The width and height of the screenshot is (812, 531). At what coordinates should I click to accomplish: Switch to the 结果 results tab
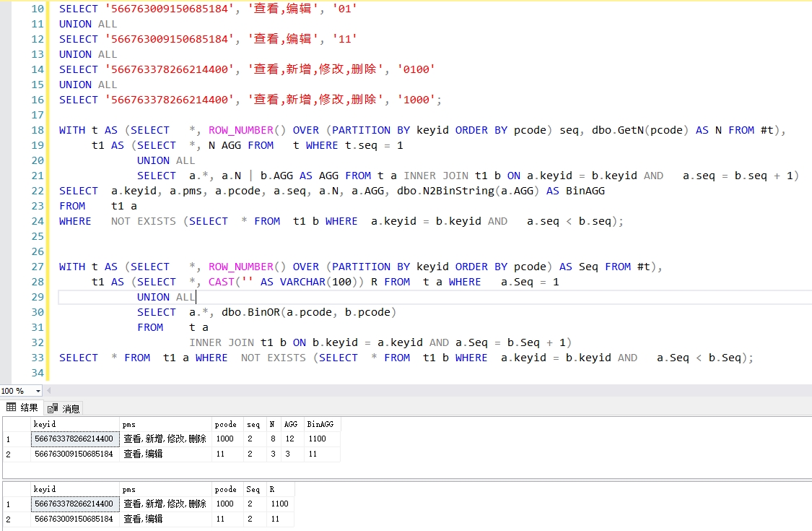point(22,407)
